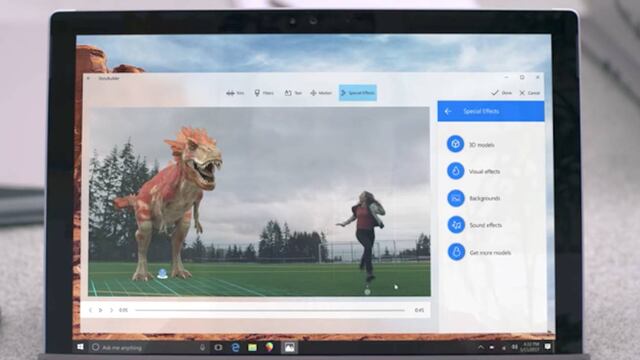Screen dimensions: 640x360
Task: Click the title bar back arrow
Action: [x=89, y=78]
